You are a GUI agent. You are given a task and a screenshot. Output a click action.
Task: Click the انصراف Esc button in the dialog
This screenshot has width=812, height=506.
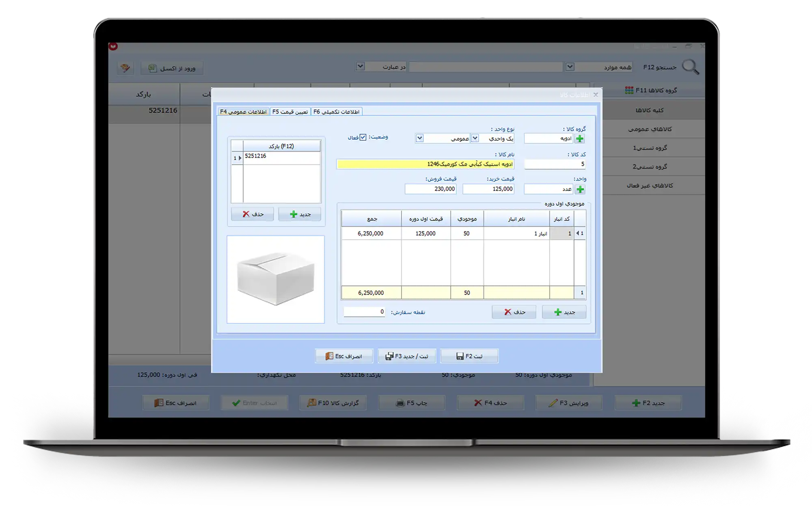click(344, 356)
